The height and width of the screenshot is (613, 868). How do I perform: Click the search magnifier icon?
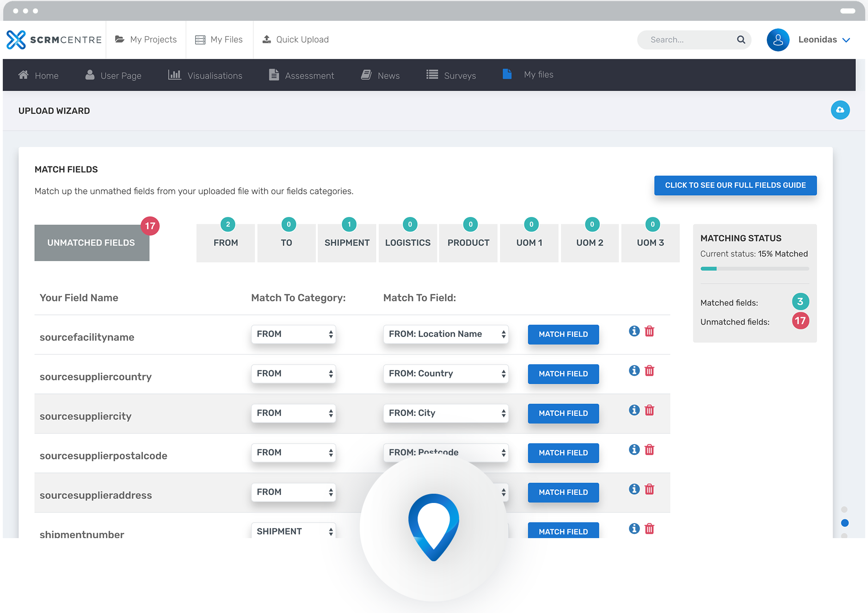(741, 40)
